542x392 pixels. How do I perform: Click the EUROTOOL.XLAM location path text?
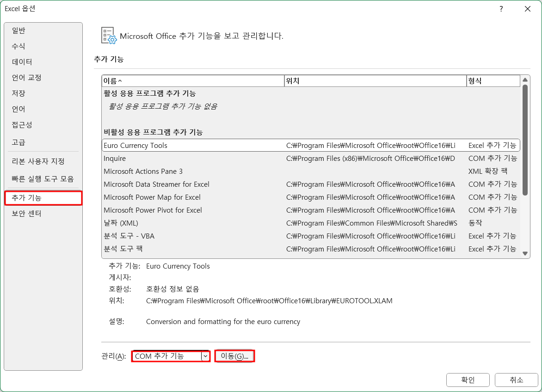point(269,301)
